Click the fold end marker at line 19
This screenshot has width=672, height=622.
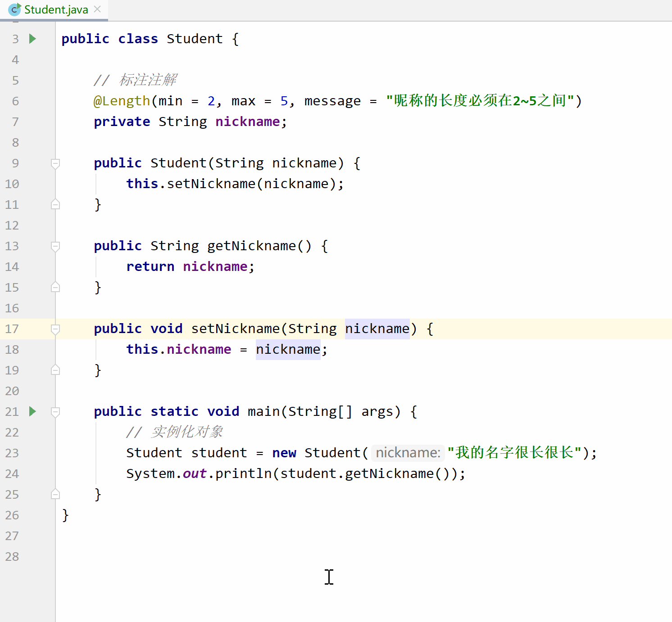[55, 370]
